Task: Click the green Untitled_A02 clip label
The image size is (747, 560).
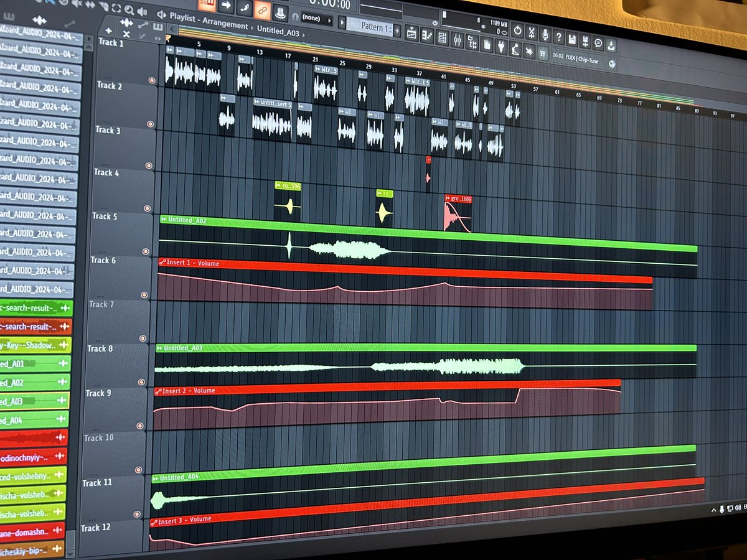Action: click(x=187, y=219)
